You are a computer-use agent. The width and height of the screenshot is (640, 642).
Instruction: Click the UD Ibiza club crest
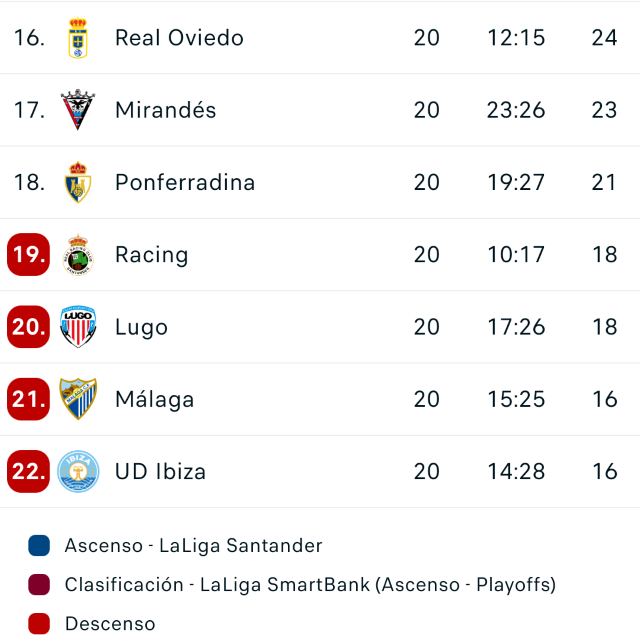point(78,471)
